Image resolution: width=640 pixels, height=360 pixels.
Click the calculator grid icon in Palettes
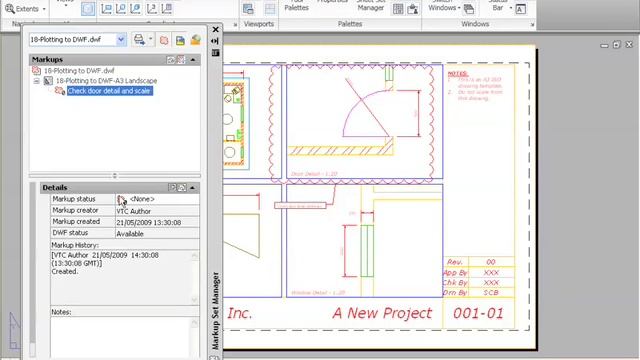(398, 9)
